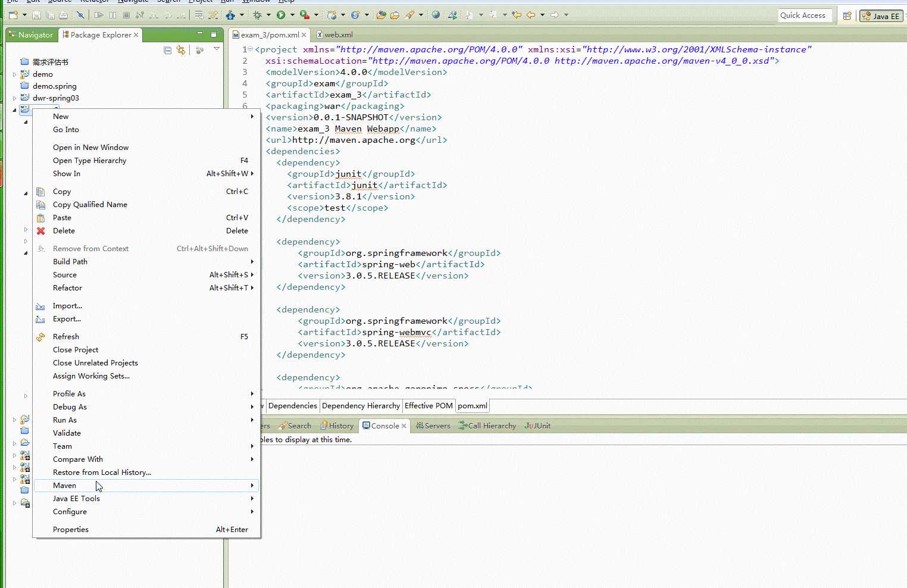Screen dimensions: 907x588
Task: Collapse All in Package Explorer
Action: pyautogui.click(x=168, y=51)
